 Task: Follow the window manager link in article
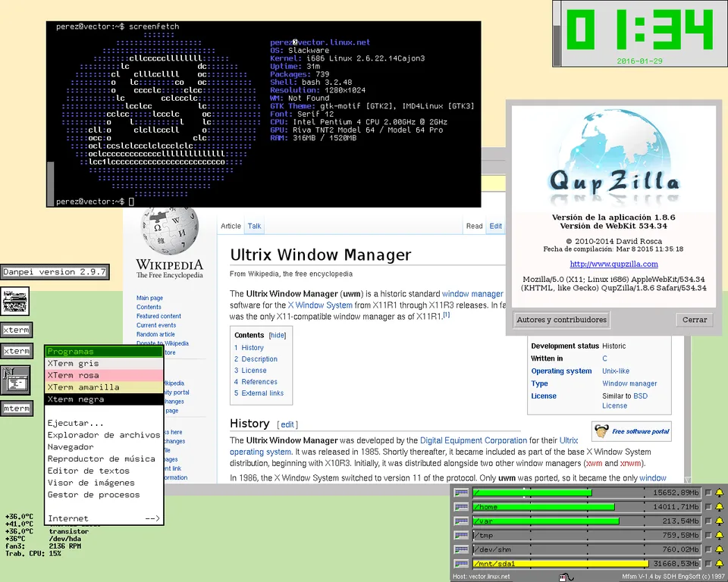click(x=472, y=294)
